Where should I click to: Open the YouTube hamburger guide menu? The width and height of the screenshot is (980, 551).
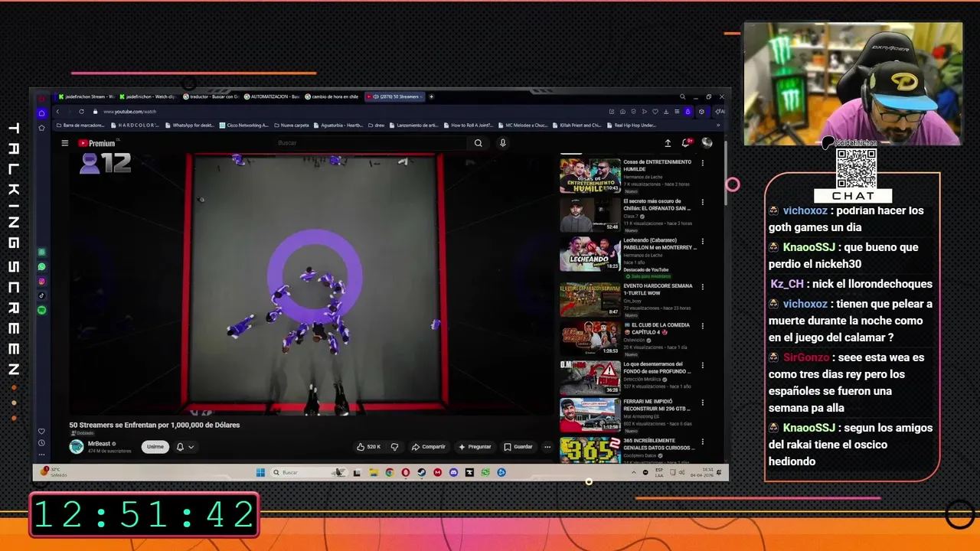(65, 143)
